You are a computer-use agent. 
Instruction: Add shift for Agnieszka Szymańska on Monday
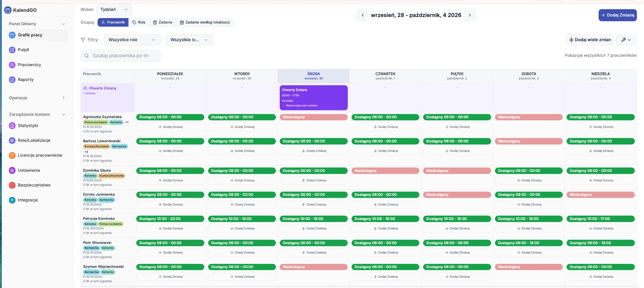[170, 127]
